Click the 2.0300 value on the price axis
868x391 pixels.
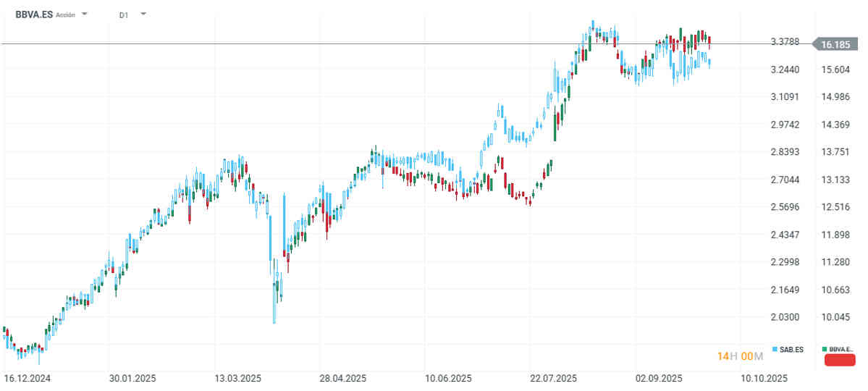(x=785, y=317)
